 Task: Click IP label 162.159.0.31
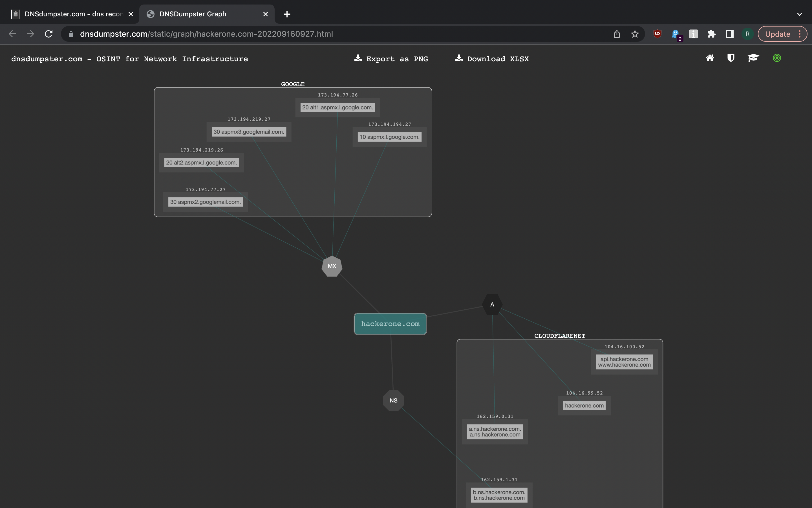pos(495,417)
